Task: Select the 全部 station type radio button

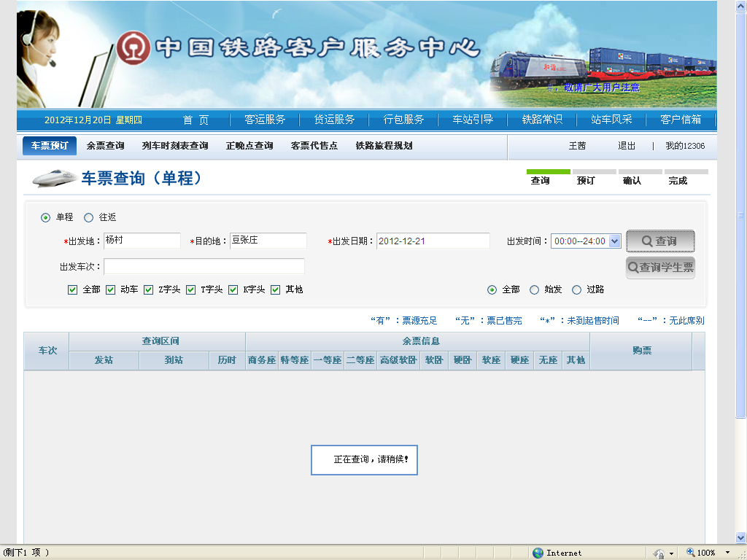Action: 492,289
